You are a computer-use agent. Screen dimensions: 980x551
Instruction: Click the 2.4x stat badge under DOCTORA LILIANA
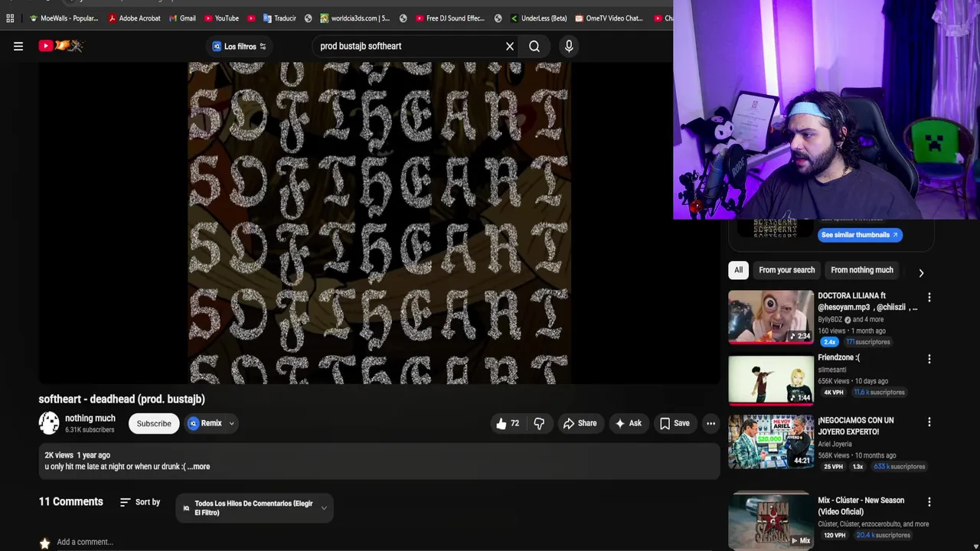tap(829, 342)
